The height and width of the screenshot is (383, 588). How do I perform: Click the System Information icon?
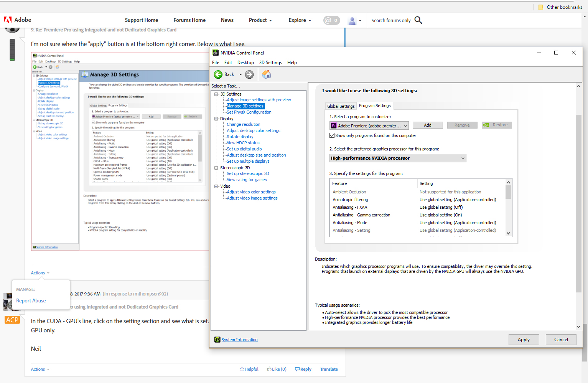217,340
